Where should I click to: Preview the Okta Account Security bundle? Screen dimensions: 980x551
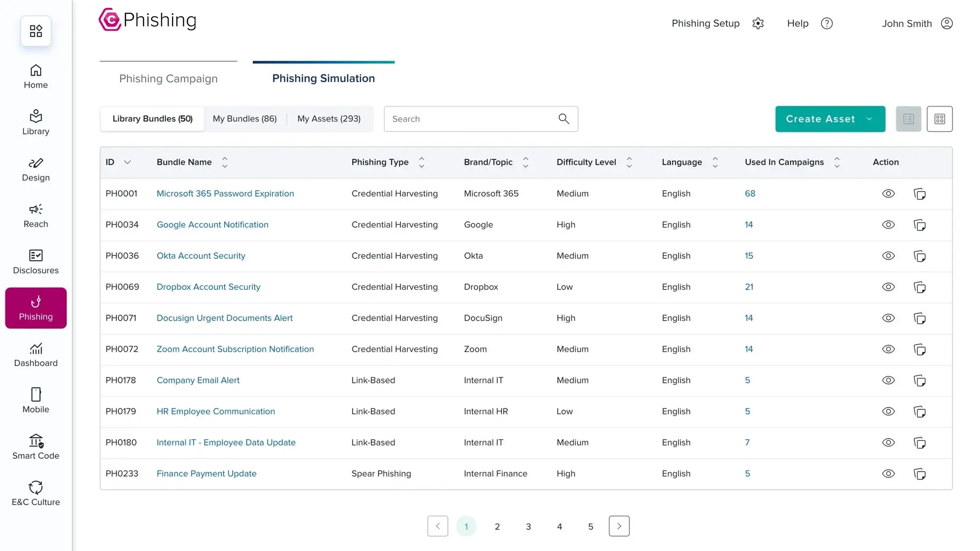(888, 255)
